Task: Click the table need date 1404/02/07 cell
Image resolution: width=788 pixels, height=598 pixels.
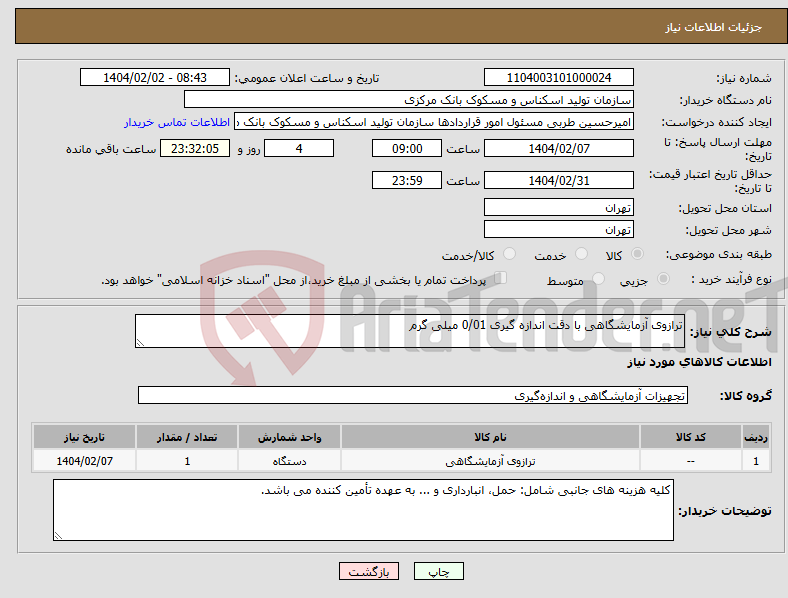Action: point(84,461)
